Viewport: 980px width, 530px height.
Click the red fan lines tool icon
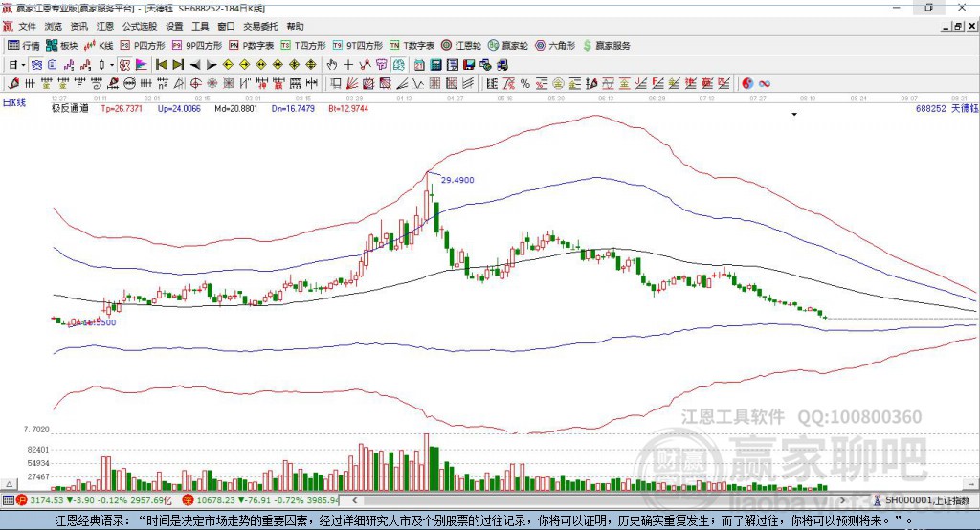click(352, 84)
